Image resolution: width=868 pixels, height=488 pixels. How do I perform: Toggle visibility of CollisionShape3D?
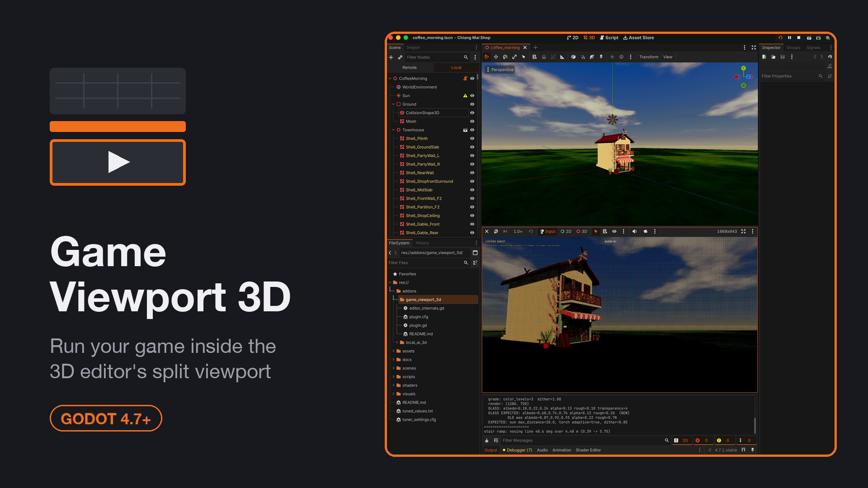472,113
